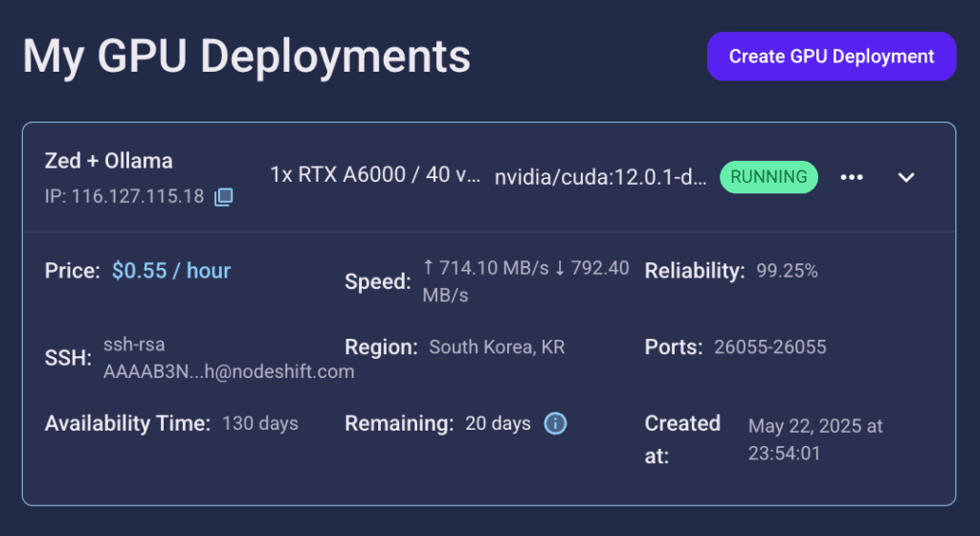The width and height of the screenshot is (980, 536).
Task: Open the three-dot options menu
Action: (x=851, y=177)
